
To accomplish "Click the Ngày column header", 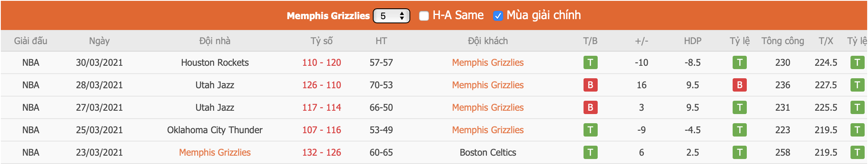I will pyautogui.click(x=99, y=41).
